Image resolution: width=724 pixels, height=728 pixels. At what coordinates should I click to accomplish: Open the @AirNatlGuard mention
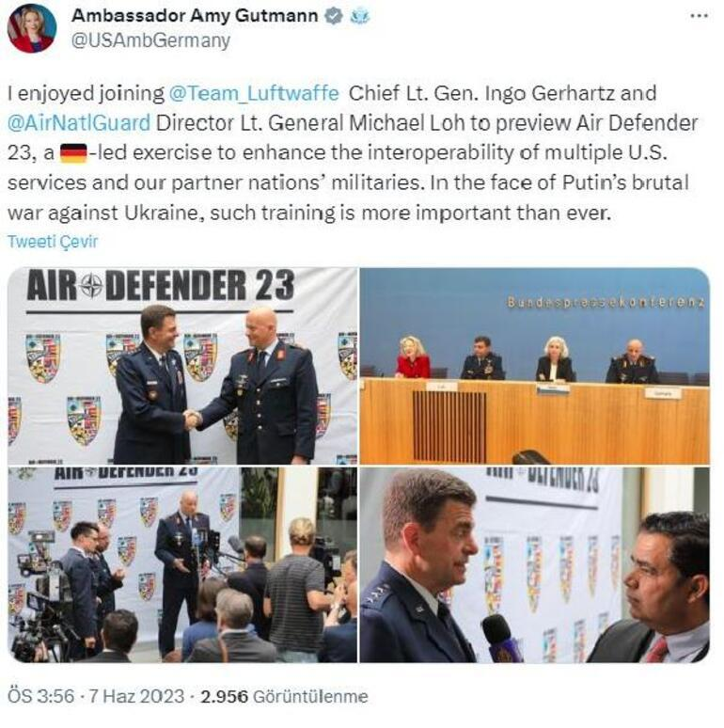coord(79,123)
